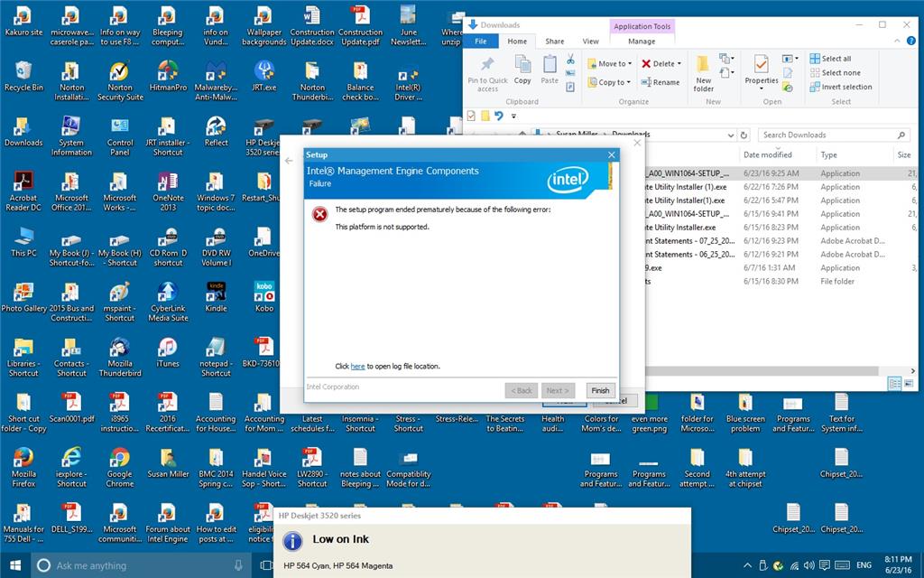
Task: Open HitmanPro desktop icon
Action: pos(168,77)
